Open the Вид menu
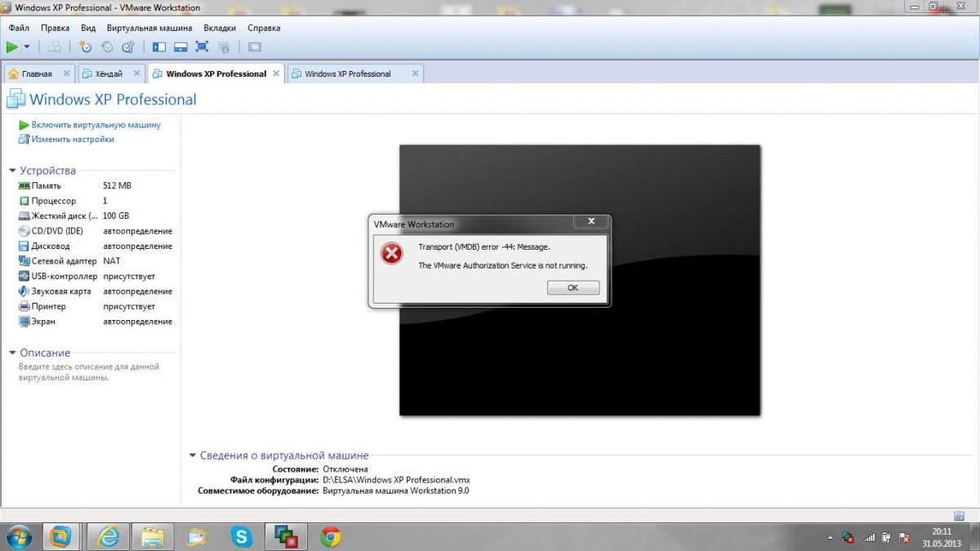The width and height of the screenshot is (980, 551). click(x=88, y=28)
